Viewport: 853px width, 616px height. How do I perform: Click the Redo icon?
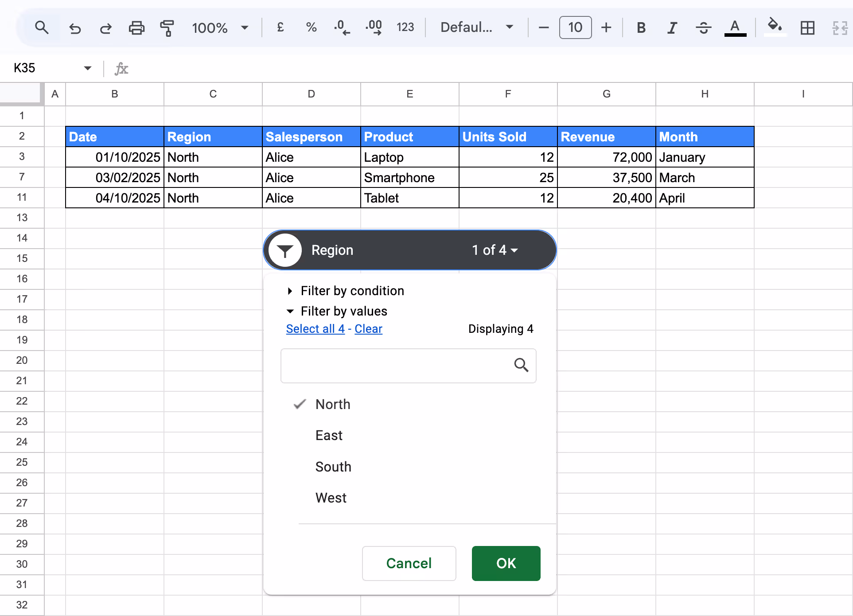tap(105, 27)
